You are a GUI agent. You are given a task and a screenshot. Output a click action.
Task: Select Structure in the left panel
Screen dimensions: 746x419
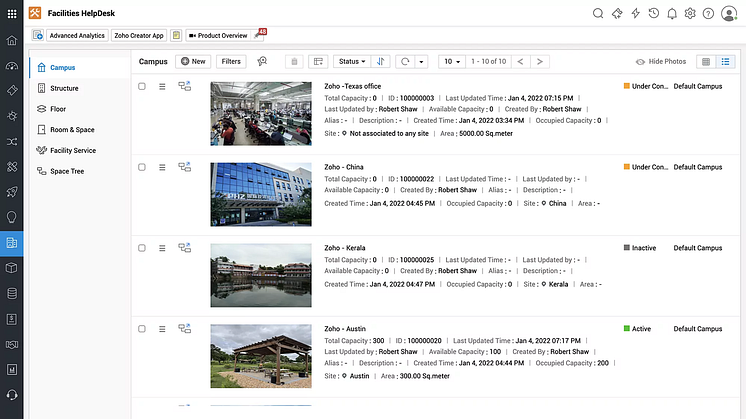click(x=64, y=88)
